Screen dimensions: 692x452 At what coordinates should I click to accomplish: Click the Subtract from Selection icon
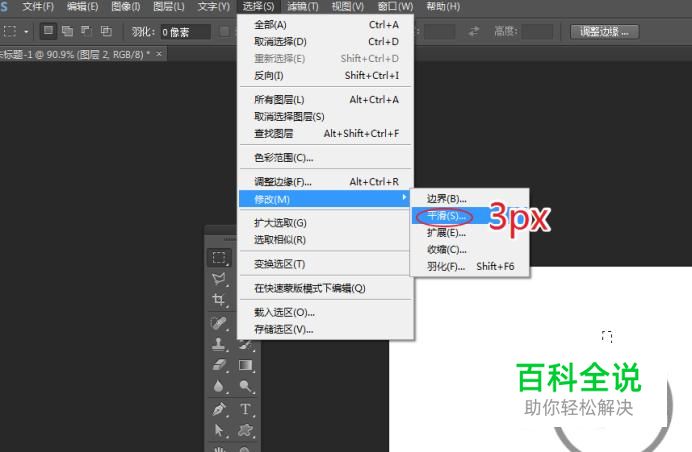click(86, 31)
